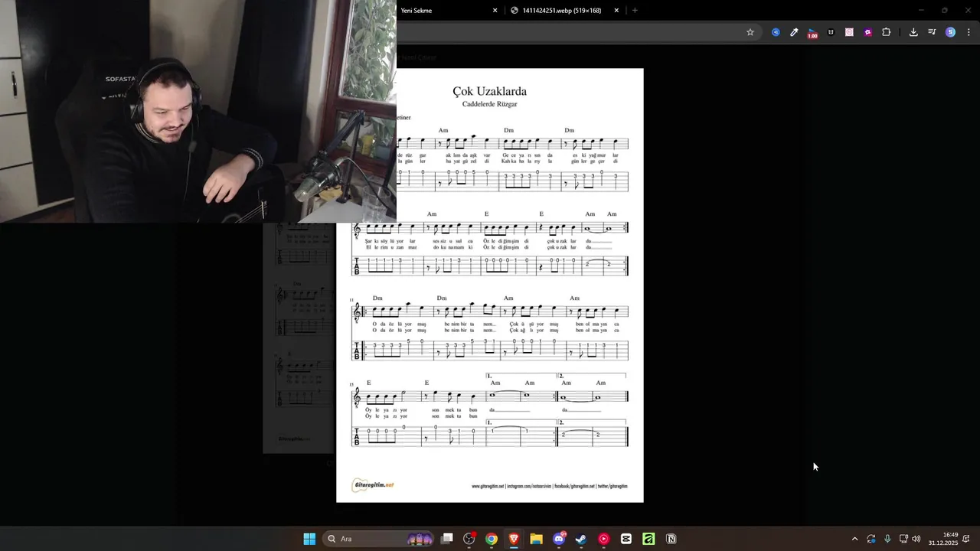The width and height of the screenshot is (980, 551).
Task: Open the browser profile avatar
Action: [950, 32]
